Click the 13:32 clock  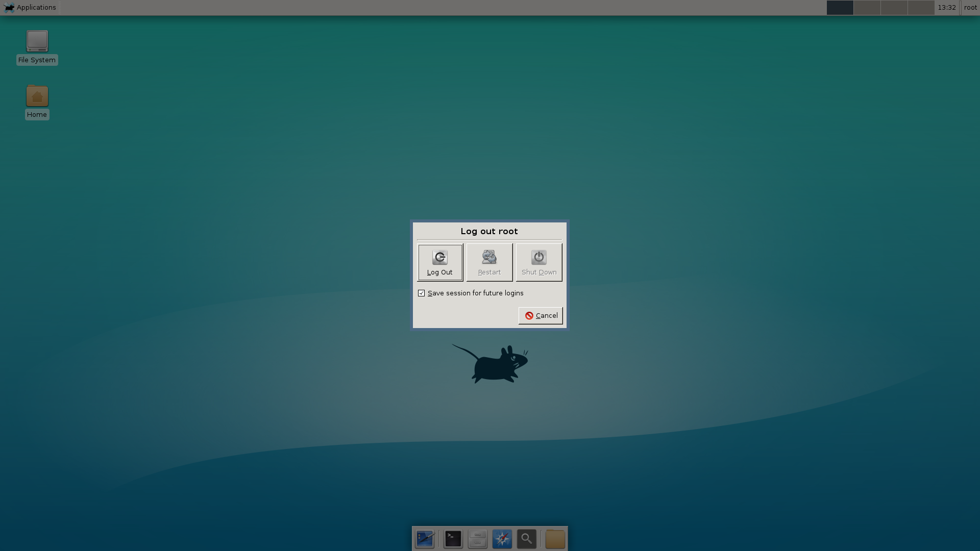pyautogui.click(x=947, y=7)
